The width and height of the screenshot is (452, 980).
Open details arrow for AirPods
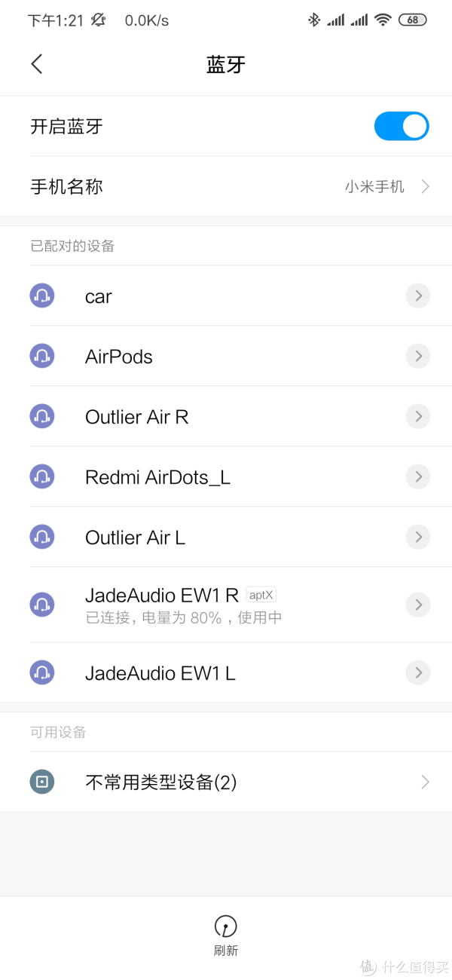pos(417,356)
